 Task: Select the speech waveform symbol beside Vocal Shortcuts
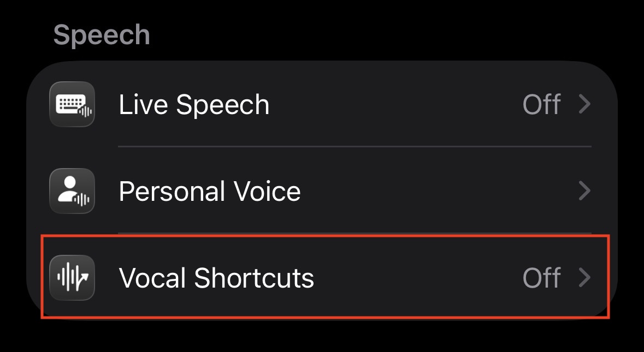[73, 278]
